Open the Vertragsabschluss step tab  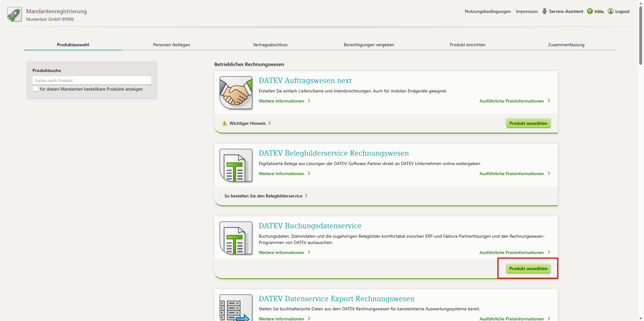click(x=270, y=45)
